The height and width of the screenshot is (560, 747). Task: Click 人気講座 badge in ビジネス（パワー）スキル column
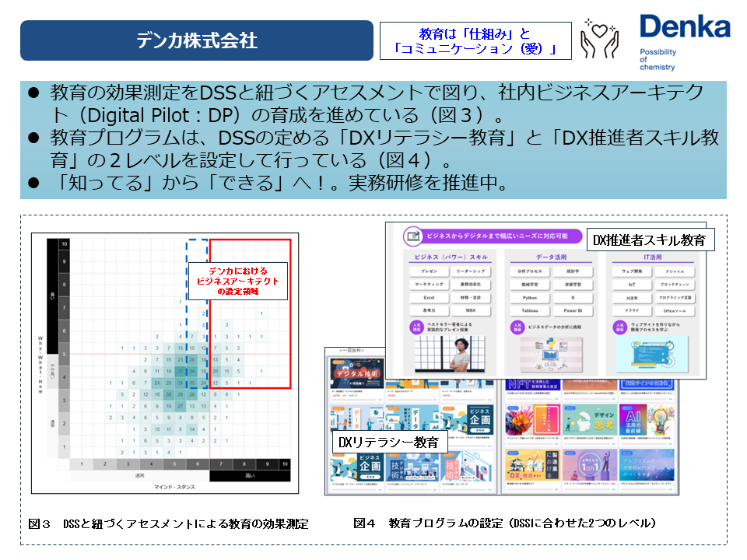pos(416,327)
